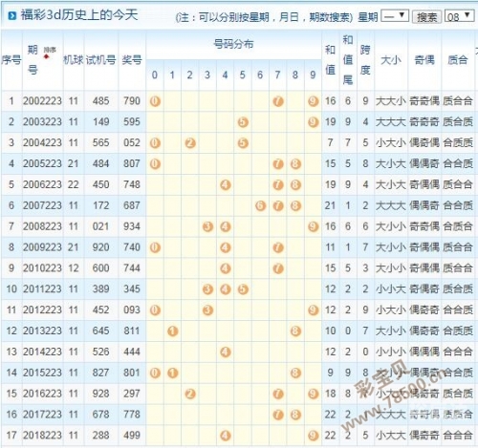Open the 星期 weekday dropdown
Viewport: 478px width, 448px height.
point(395,15)
